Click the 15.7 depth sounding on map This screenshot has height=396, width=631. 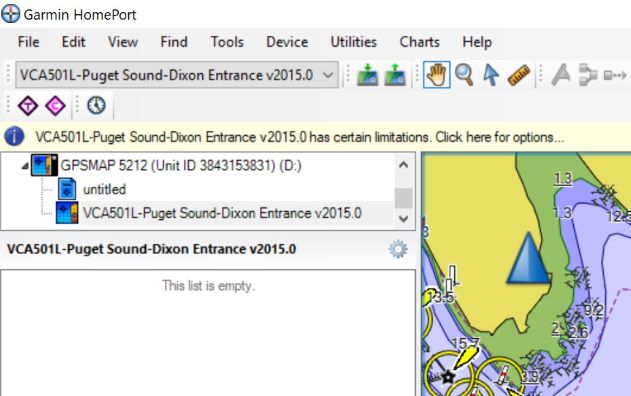pyautogui.click(x=465, y=343)
